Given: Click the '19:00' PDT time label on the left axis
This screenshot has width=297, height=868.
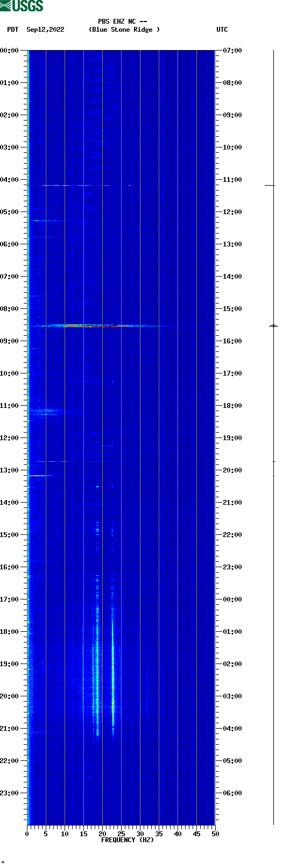Looking at the screenshot, I should coord(10,664).
